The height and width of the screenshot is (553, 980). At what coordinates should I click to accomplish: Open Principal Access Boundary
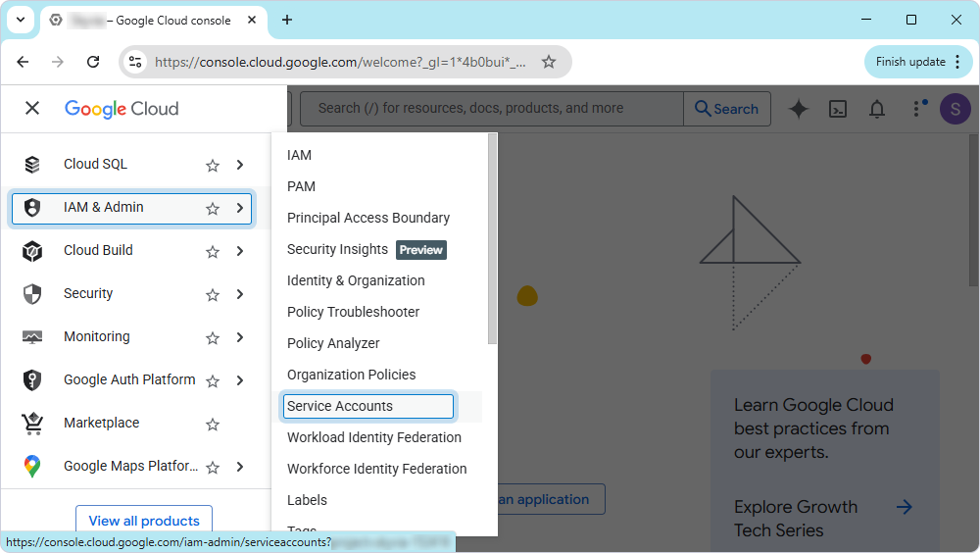coord(368,218)
